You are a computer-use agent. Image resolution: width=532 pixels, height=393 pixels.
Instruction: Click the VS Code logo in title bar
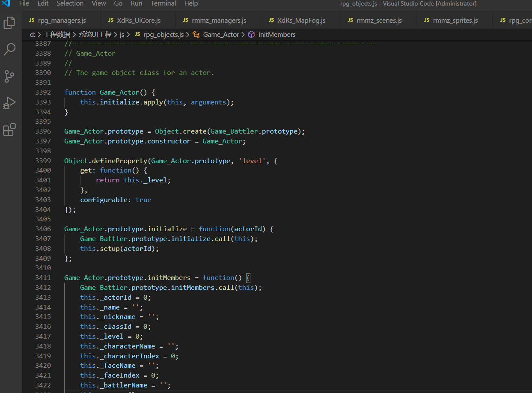[x=6, y=3]
